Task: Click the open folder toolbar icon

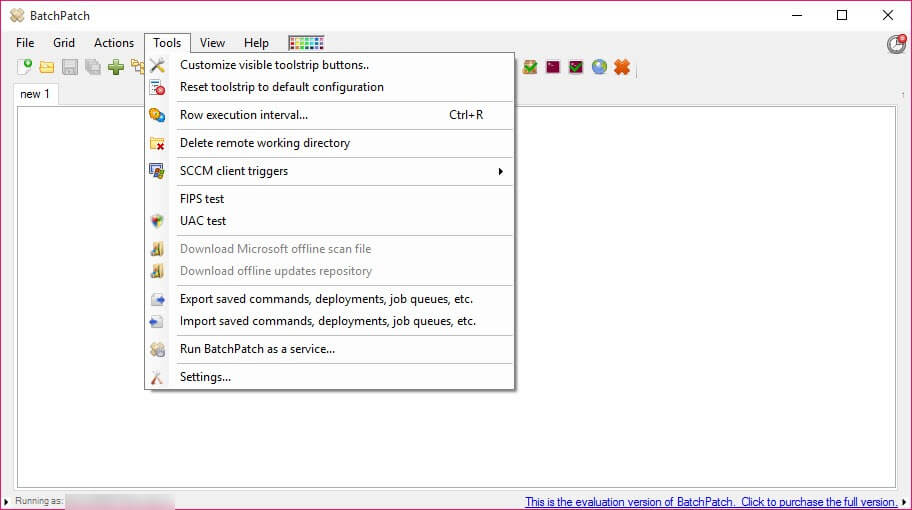Action: [47, 67]
